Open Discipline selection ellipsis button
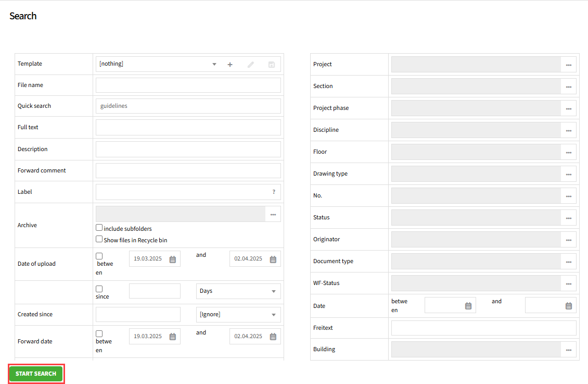The height and width of the screenshot is (384, 588). (568, 130)
